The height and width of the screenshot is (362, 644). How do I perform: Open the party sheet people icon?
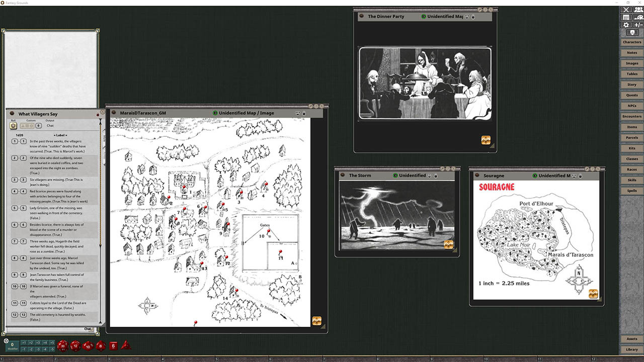click(638, 10)
